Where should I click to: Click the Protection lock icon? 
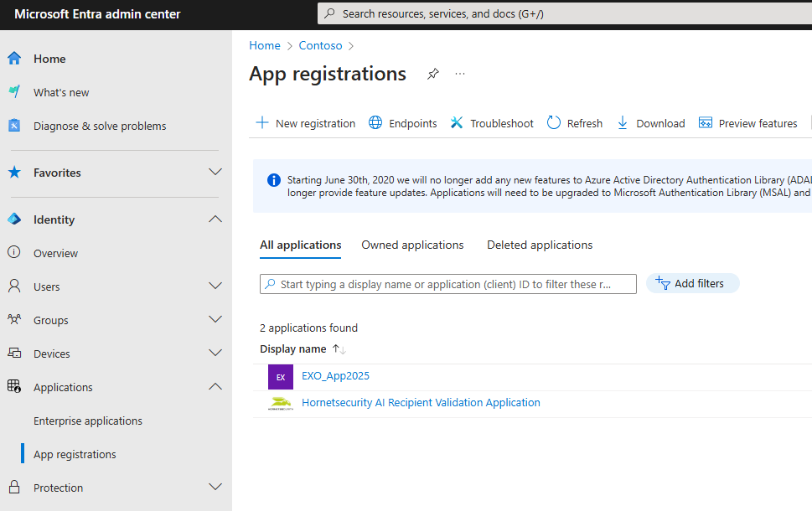[14, 487]
